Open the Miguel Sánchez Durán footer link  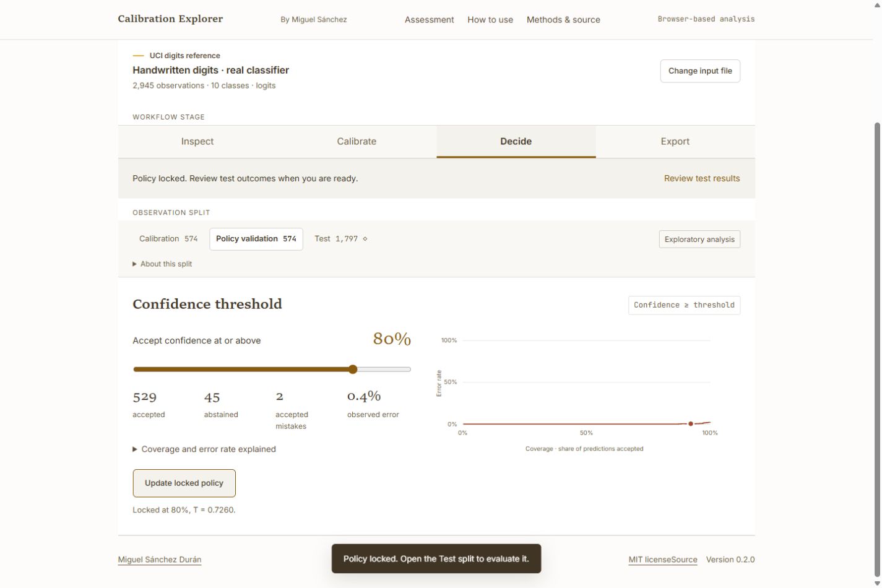[160, 560]
